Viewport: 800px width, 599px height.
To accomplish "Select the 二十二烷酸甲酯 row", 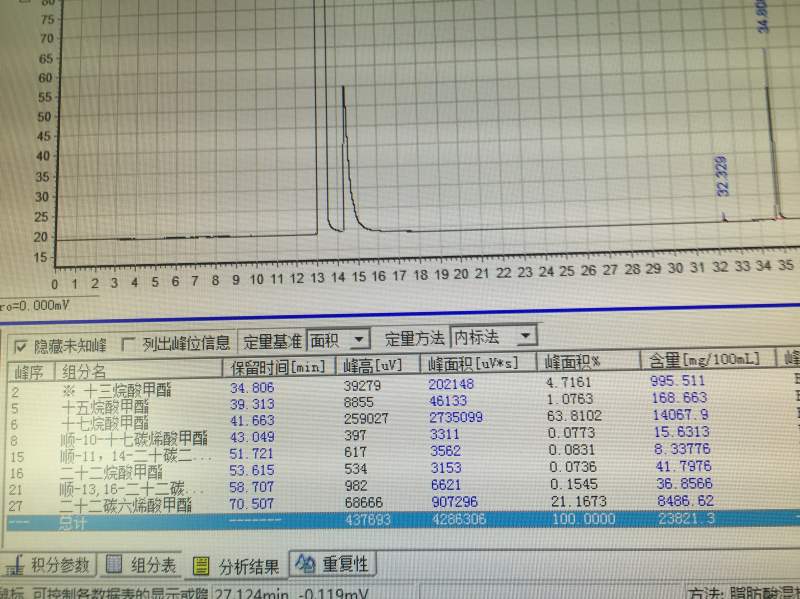I will [401, 470].
